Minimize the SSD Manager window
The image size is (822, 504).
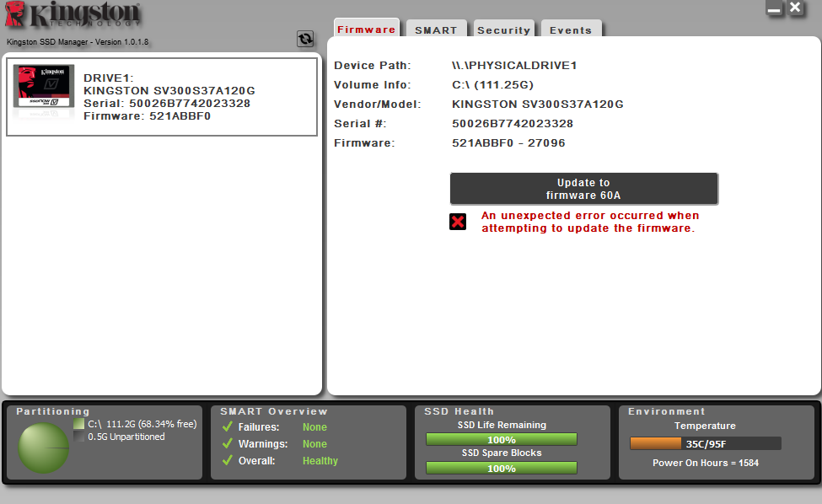tap(774, 8)
